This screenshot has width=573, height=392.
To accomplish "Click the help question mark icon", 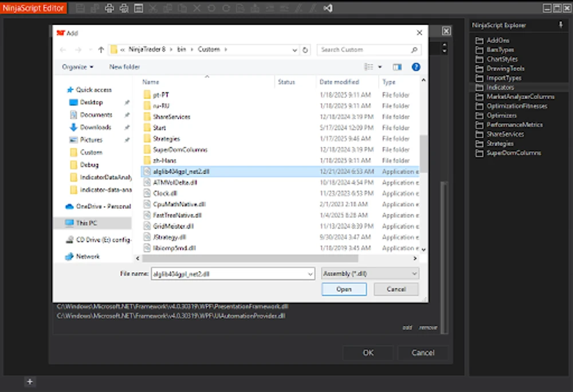I will [x=416, y=67].
